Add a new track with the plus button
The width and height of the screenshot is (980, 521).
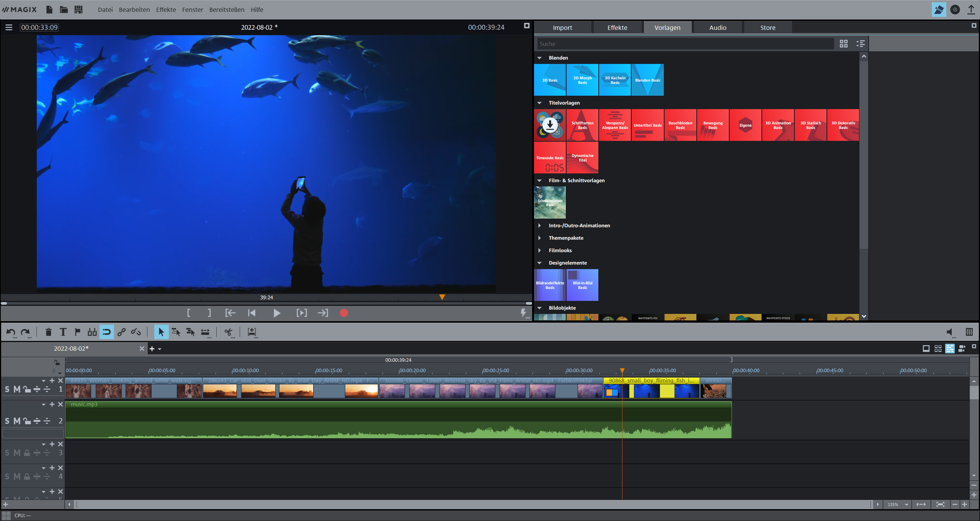point(6,505)
